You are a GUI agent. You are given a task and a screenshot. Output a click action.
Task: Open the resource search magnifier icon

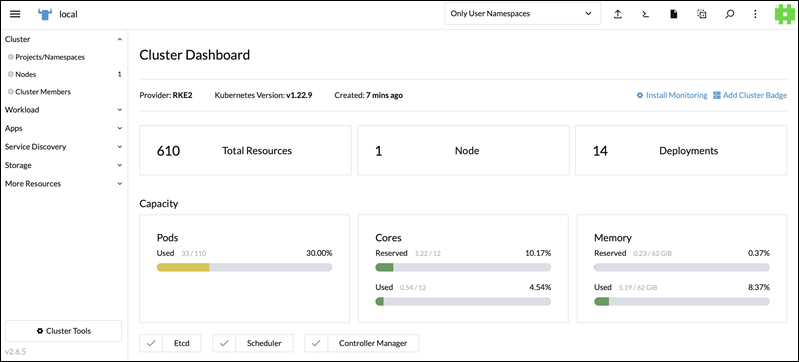point(730,14)
